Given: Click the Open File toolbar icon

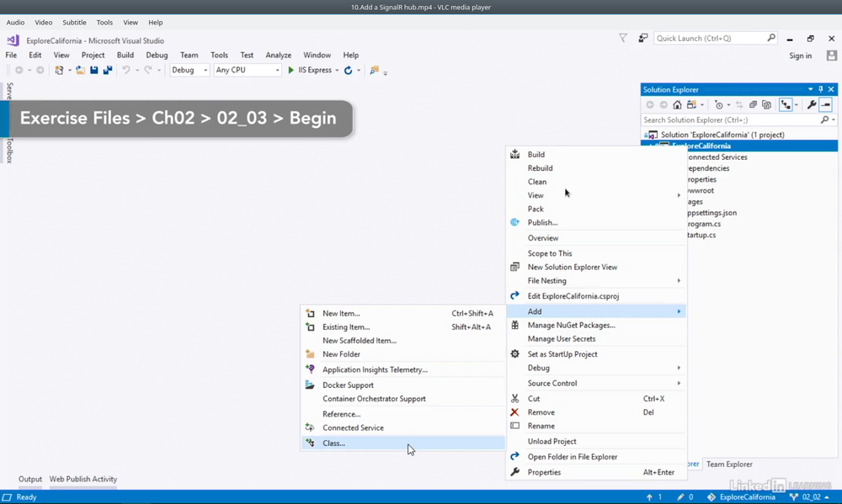Looking at the screenshot, I should pyautogui.click(x=80, y=71).
